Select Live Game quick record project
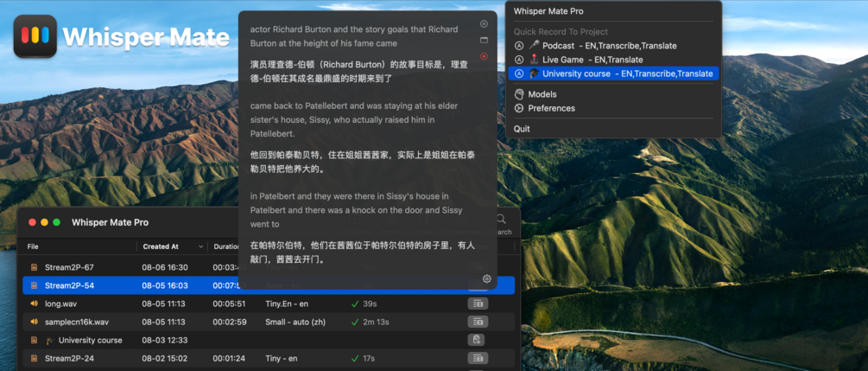 [613, 60]
